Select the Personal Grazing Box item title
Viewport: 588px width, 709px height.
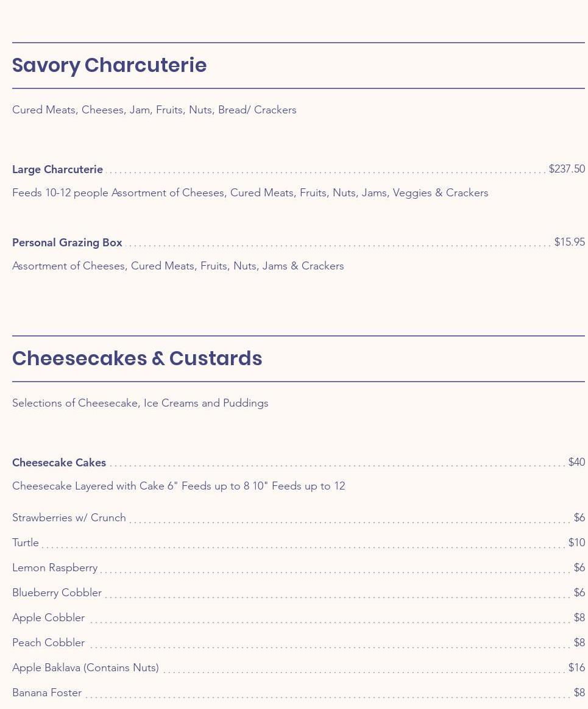(67, 243)
